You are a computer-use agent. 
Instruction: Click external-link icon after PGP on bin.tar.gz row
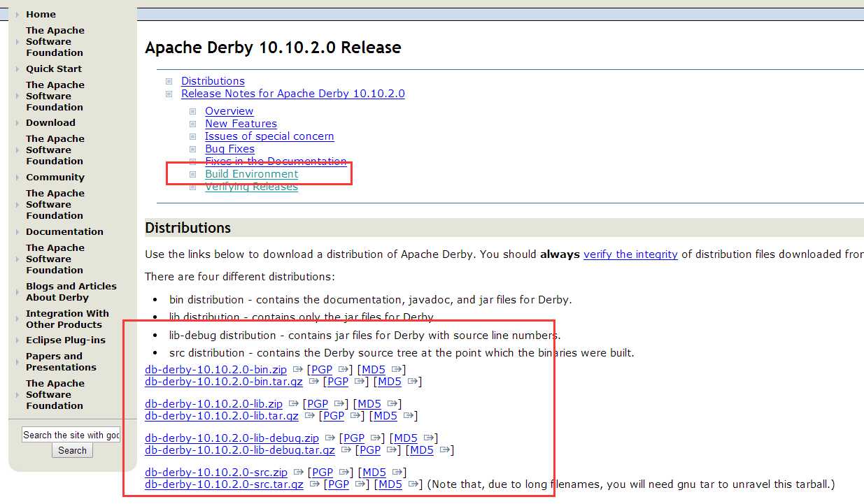[x=360, y=382]
